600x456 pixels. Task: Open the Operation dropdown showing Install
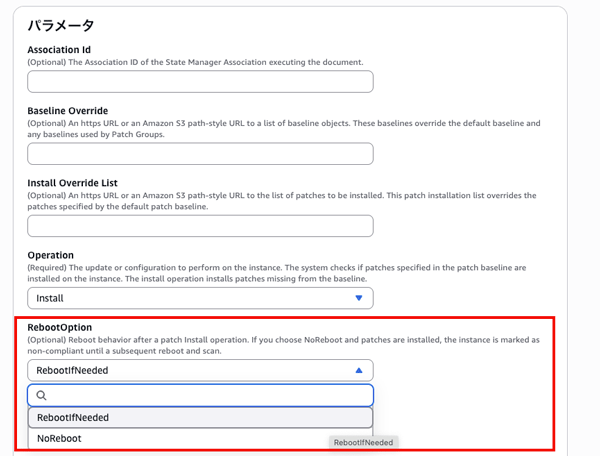pos(200,298)
